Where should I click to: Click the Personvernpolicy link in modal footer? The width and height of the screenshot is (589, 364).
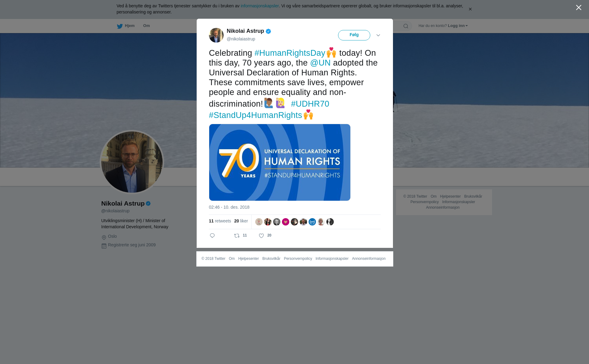point(298,259)
